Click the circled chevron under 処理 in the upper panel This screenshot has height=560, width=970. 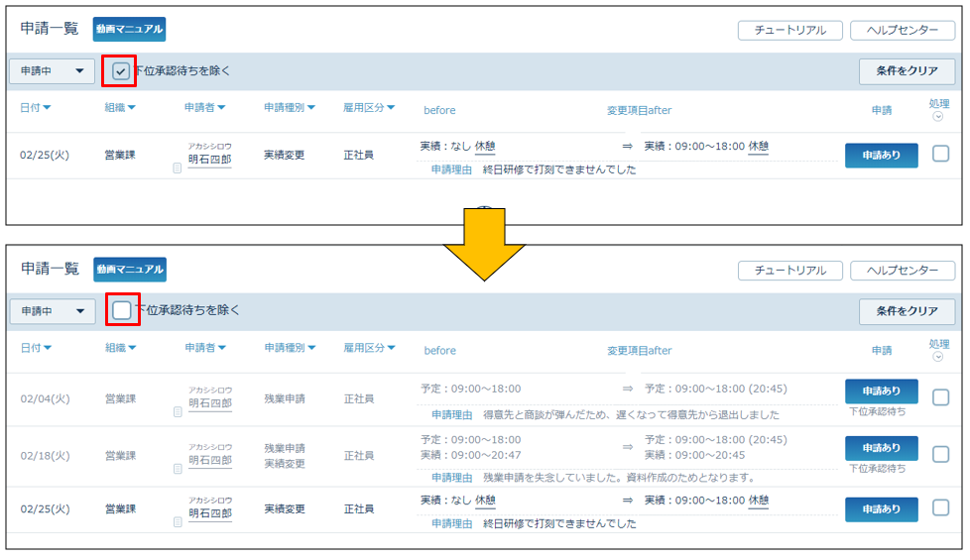tap(938, 117)
